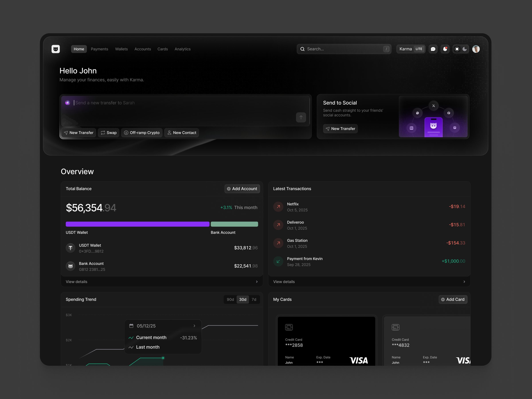Open the Analytics nav tab
The image size is (532, 399).
pos(182,49)
